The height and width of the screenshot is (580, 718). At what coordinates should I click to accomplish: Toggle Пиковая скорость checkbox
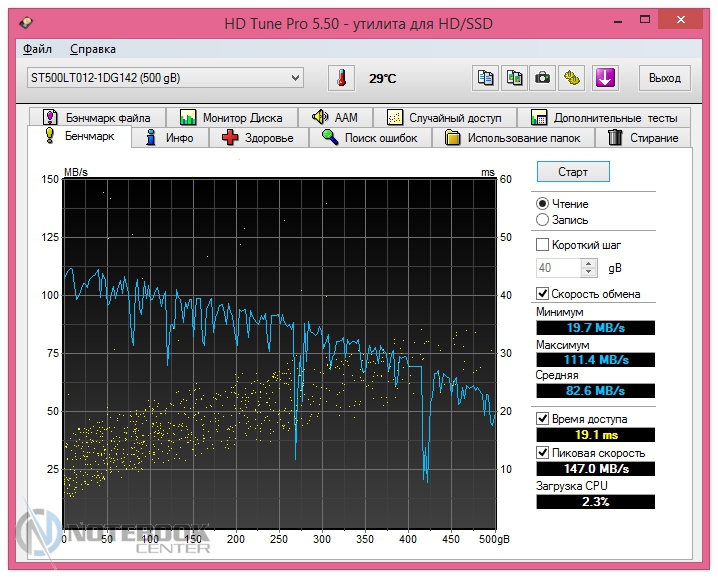(542, 453)
